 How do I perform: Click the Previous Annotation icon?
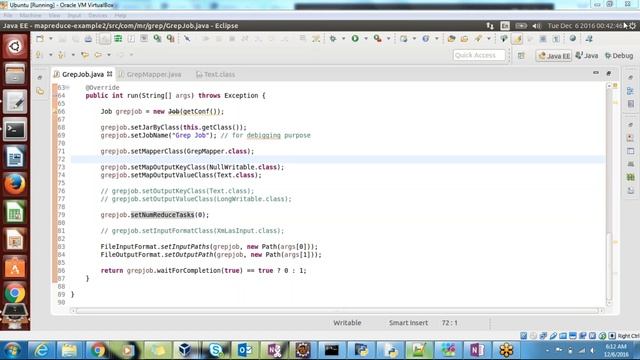(62, 54)
